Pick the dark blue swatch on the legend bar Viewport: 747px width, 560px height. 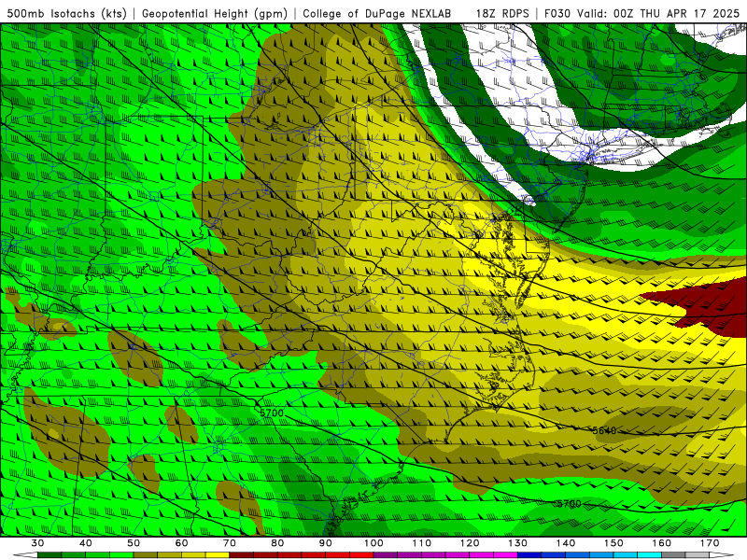[529, 555]
